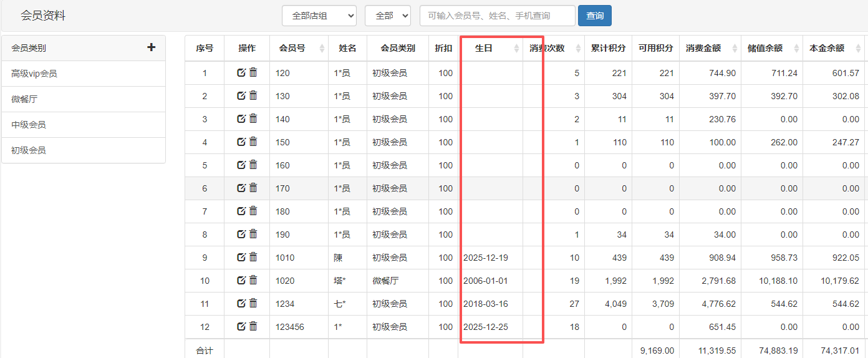Select 中级会员 category
Image resolution: width=868 pixels, height=358 pixels.
29,125
